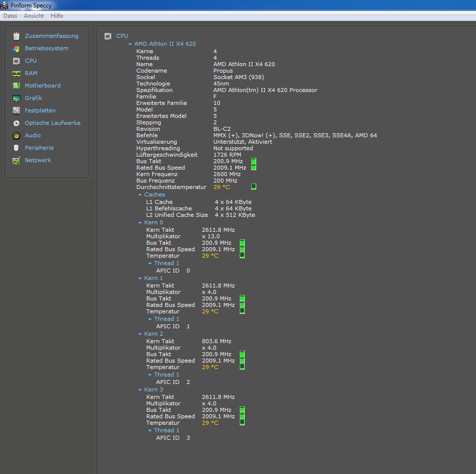Collapse the Caches section
This screenshot has height=474, width=476.
pyautogui.click(x=140, y=195)
